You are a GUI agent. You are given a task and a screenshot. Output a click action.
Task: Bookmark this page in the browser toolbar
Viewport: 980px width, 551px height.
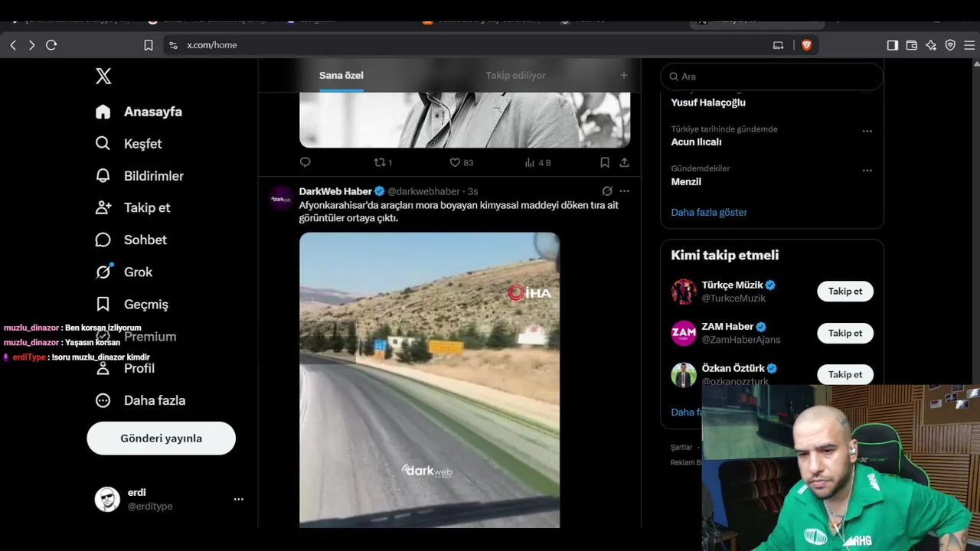coord(149,45)
